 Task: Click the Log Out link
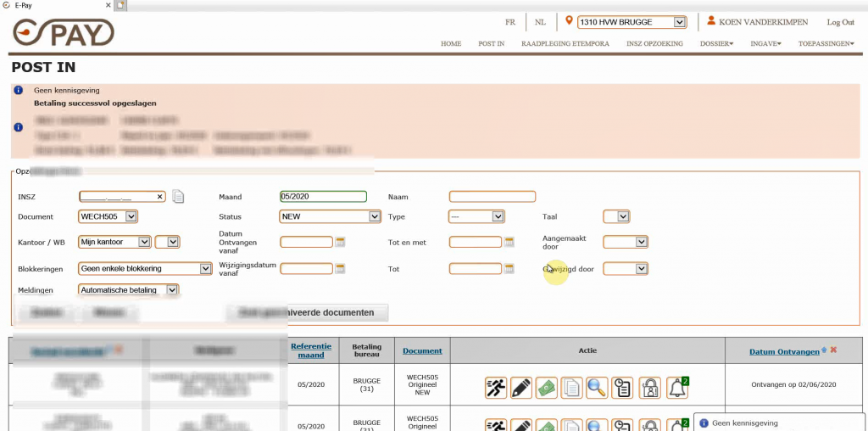tap(840, 22)
